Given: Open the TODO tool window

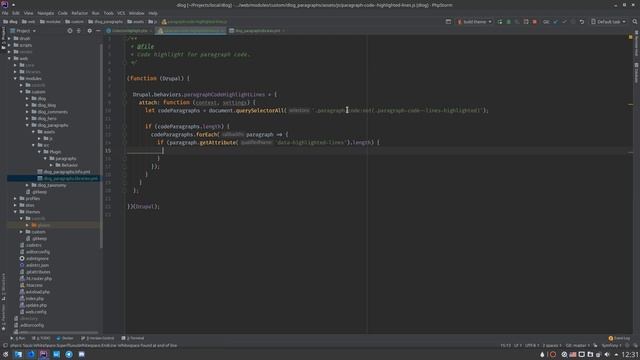Looking at the screenshot, I should coord(41,338).
